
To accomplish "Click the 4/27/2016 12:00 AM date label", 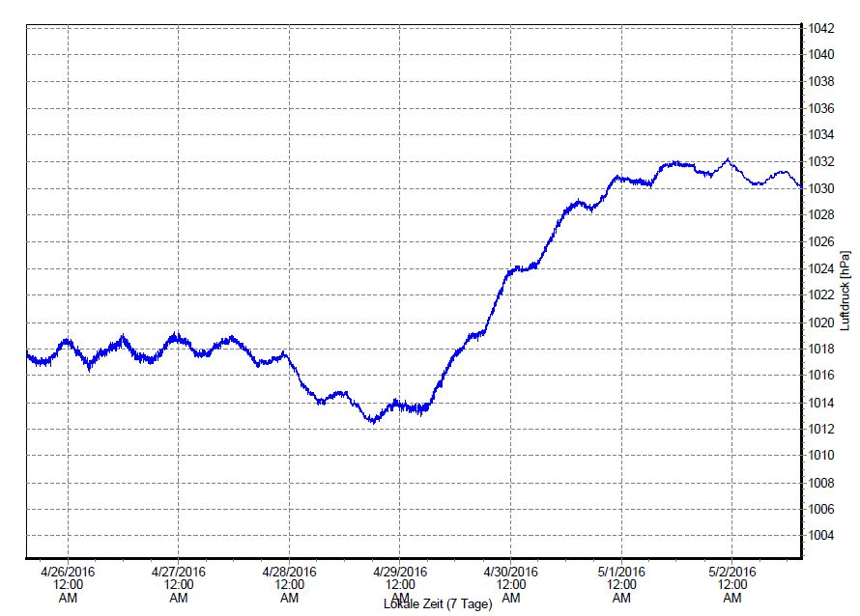I will pyautogui.click(x=178, y=583).
